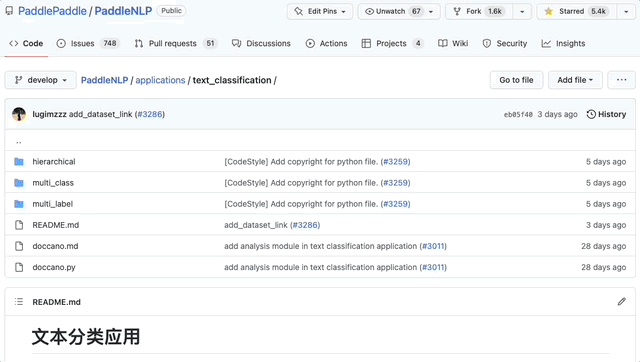Screen dimensions: 640x362
Task: Click commit message in doccano.md row
Action: [x=320, y=246]
